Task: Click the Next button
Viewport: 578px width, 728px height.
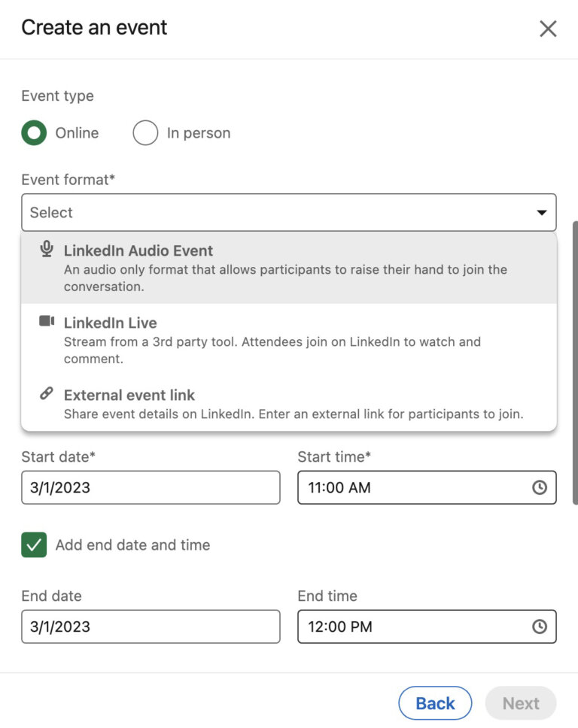Action: (520, 702)
